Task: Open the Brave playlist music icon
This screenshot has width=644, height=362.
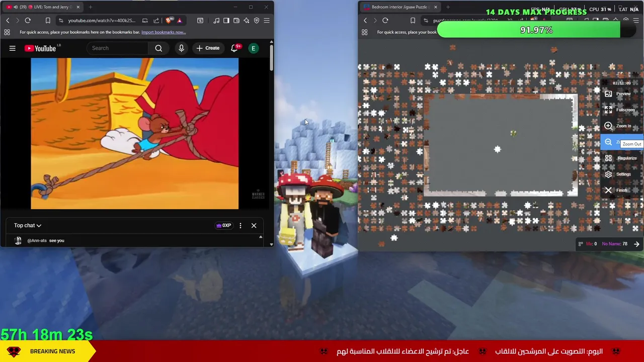Action: pos(216,21)
